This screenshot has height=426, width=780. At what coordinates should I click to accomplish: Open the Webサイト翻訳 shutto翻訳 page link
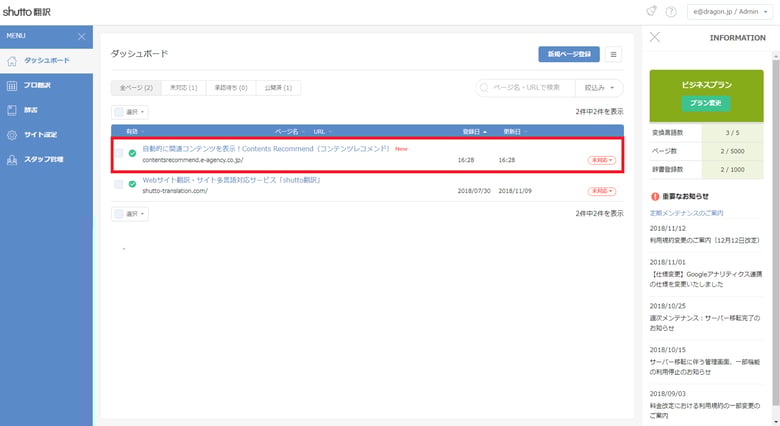coord(231,180)
